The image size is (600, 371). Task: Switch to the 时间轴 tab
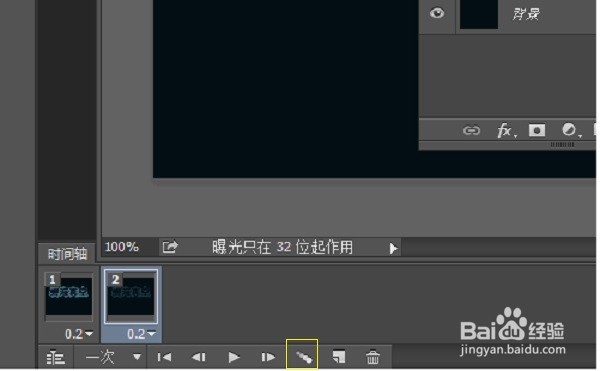click(67, 254)
